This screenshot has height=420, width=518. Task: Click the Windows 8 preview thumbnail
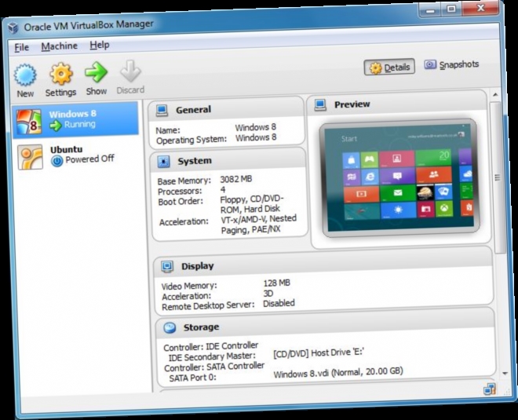tap(399, 177)
